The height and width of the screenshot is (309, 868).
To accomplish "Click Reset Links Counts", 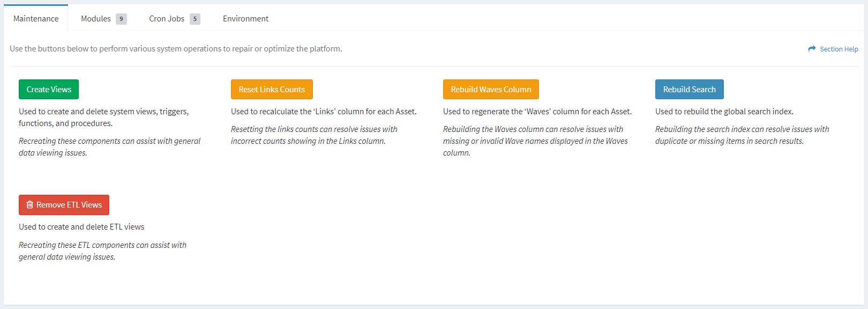I will click(272, 89).
